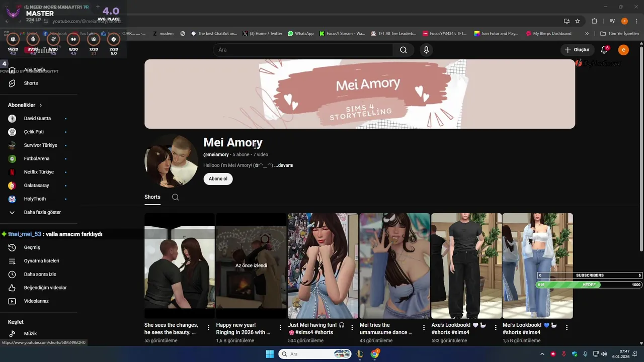Open the Home / Twitter bookmark
Image resolution: width=644 pixels, height=362 pixels.
tap(263, 34)
